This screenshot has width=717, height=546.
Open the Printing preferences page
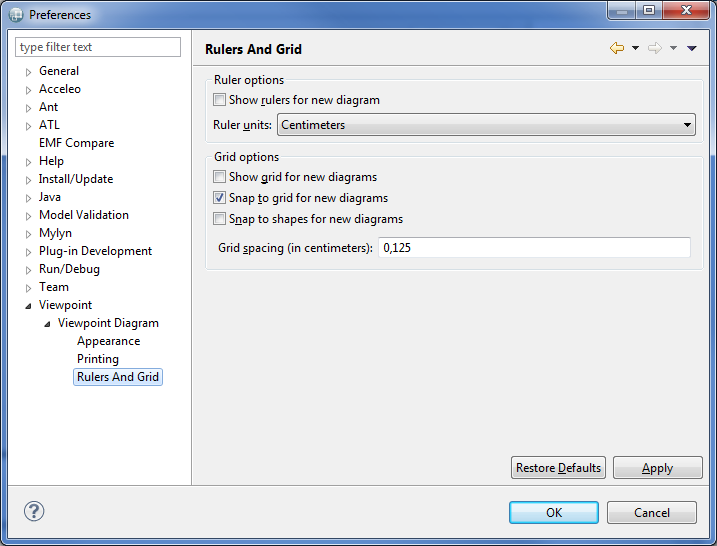coord(98,359)
